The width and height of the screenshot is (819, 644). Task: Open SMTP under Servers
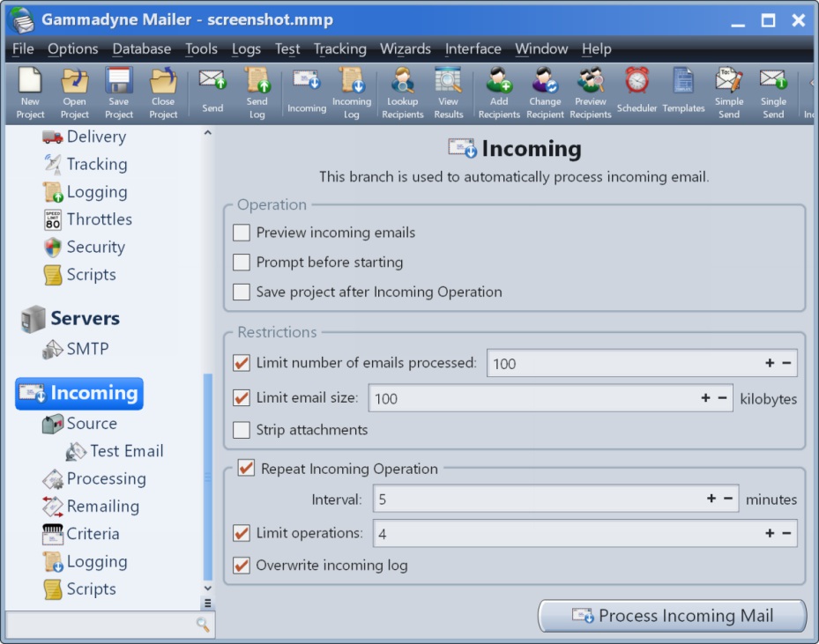click(x=76, y=349)
